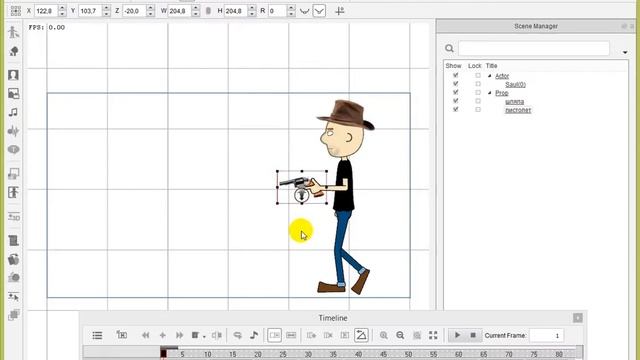Click the Scene Manager search magnifier icon
The width and height of the screenshot is (640, 360).
pos(449,49)
